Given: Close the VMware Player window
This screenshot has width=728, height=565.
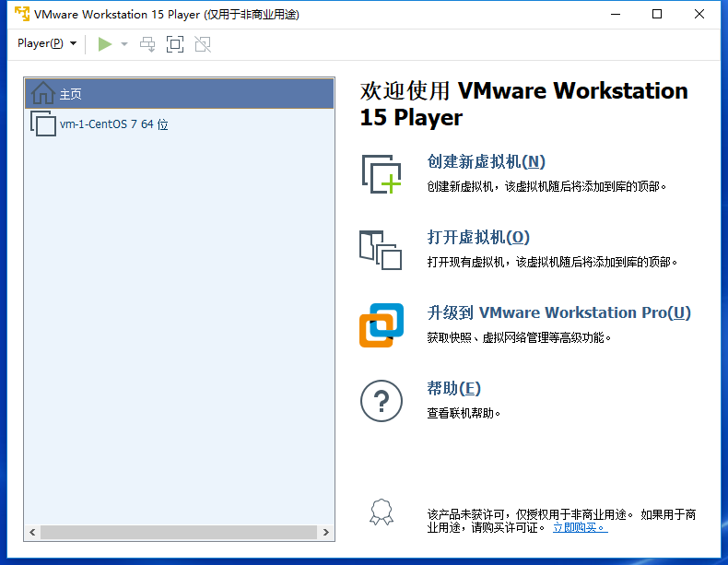Looking at the screenshot, I should point(699,14).
